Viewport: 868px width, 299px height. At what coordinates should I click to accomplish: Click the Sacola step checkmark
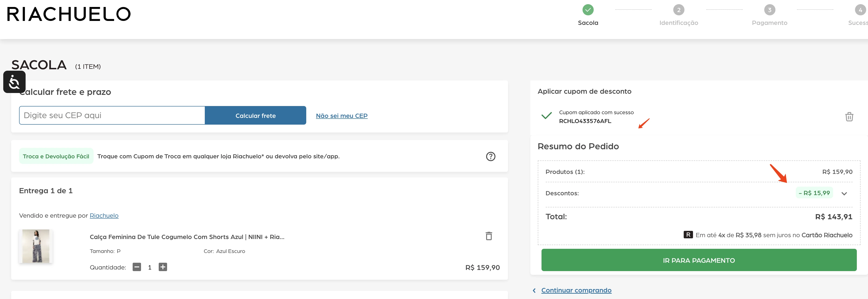coord(588,10)
